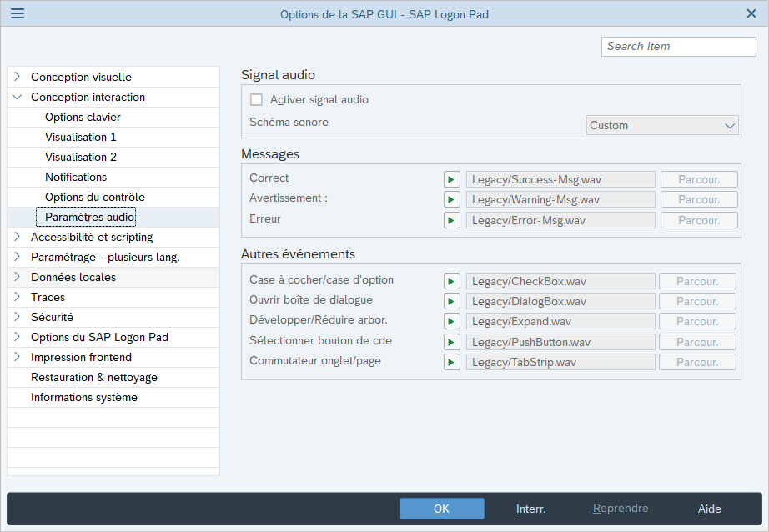The height and width of the screenshot is (532, 769).
Task: Browse for the PushButton.wav sound file
Action: (697, 342)
